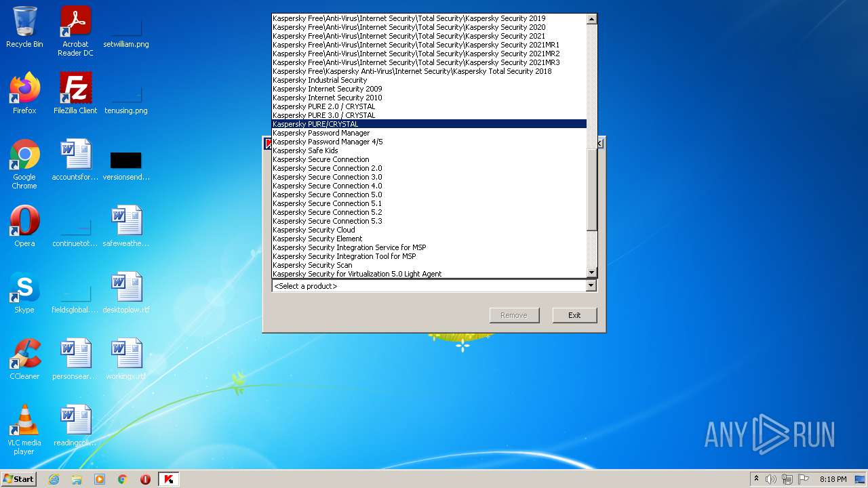Click the Exit button
868x488 pixels.
pyautogui.click(x=574, y=315)
